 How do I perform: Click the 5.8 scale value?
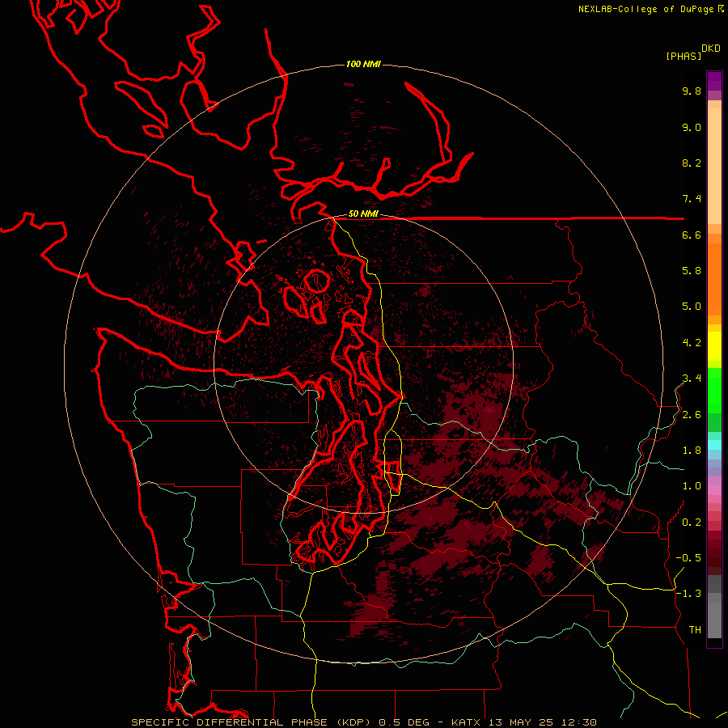[x=692, y=271]
